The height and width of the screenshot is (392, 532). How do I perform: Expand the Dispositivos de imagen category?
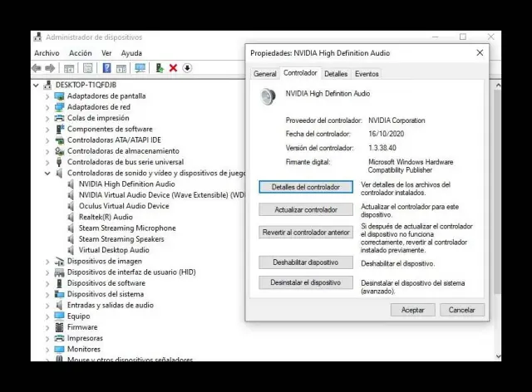[47, 261]
